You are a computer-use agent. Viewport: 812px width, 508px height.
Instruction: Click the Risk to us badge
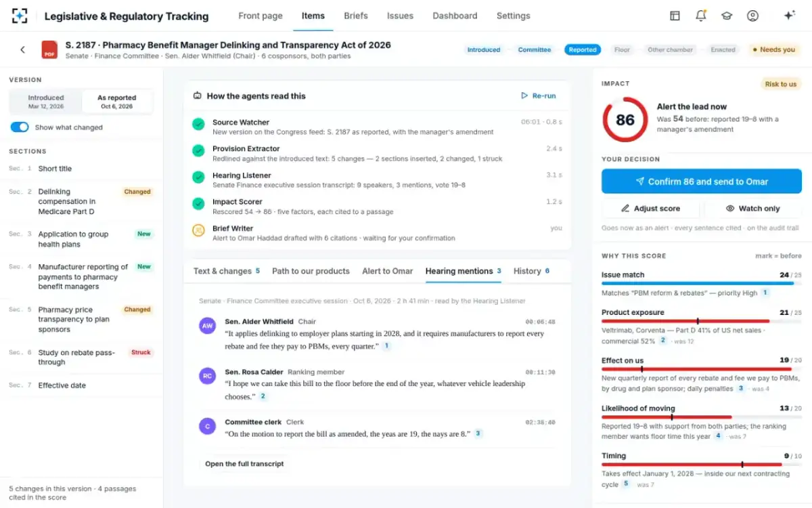pyautogui.click(x=781, y=84)
